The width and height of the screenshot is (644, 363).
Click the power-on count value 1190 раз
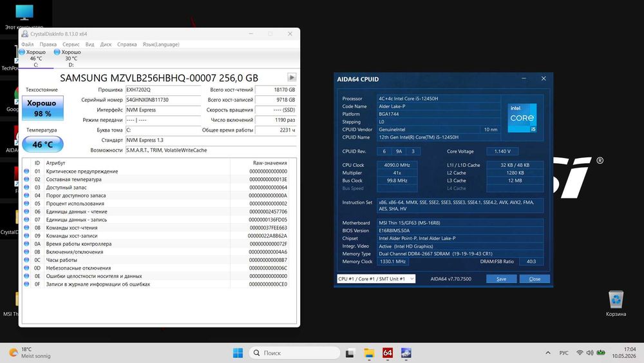click(x=276, y=120)
